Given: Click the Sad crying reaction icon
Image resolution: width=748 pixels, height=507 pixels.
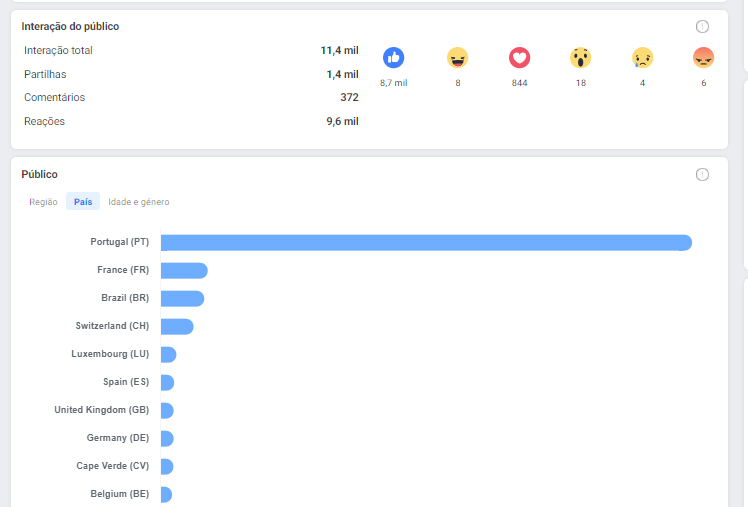Looking at the screenshot, I should pyautogui.click(x=642, y=58).
